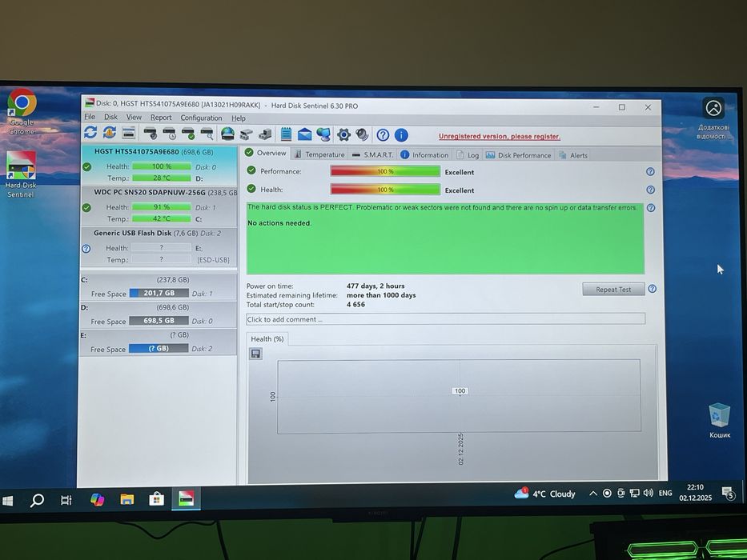Screen dimensions: 747x560
Task: Click the disk panel view toolbar icon
Action: 129,133
